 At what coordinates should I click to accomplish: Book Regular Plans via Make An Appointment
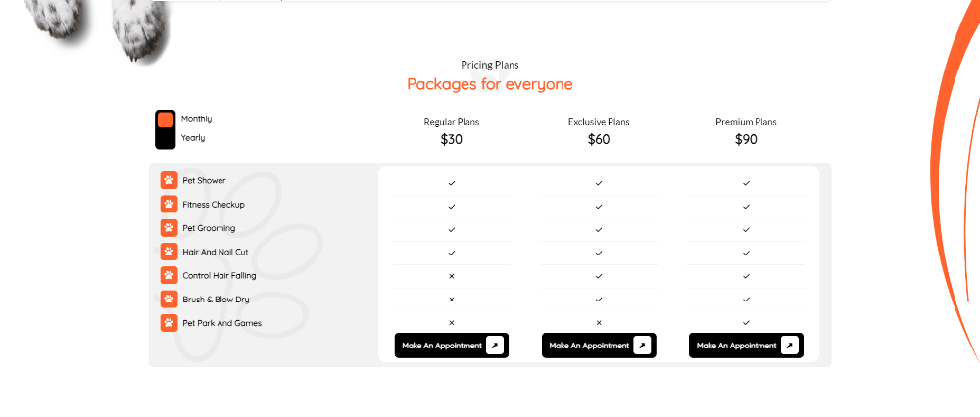pyautogui.click(x=444, y=346)
